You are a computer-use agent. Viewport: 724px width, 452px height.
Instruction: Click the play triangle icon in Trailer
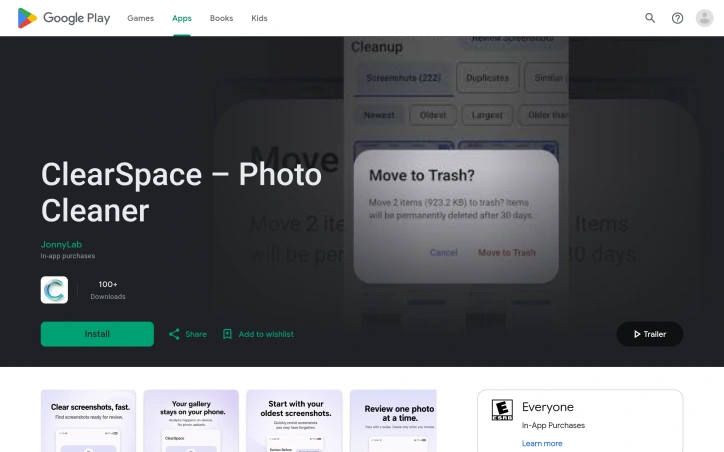(x=637, y=334)
